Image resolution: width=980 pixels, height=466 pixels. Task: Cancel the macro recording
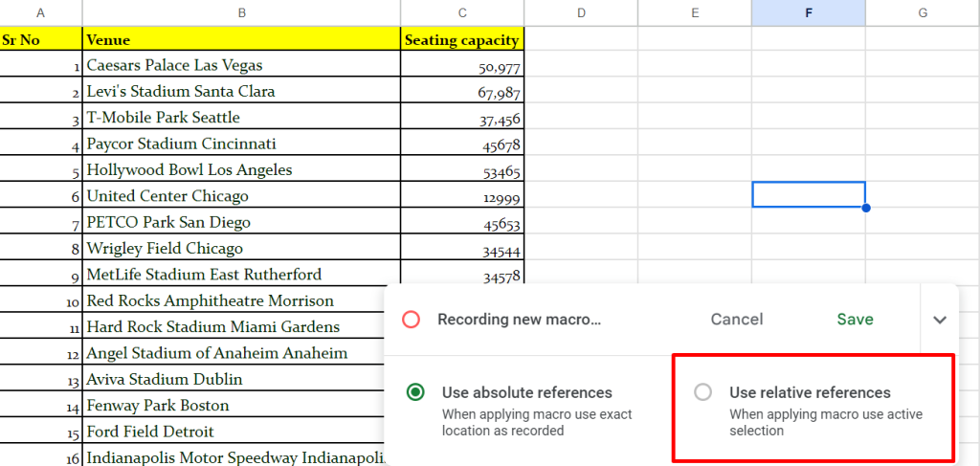(x=737, y=320)
